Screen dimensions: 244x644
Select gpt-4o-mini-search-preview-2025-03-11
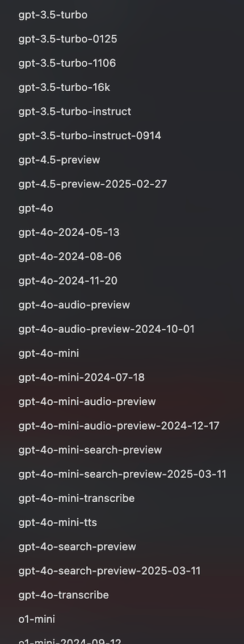point(123,474)
